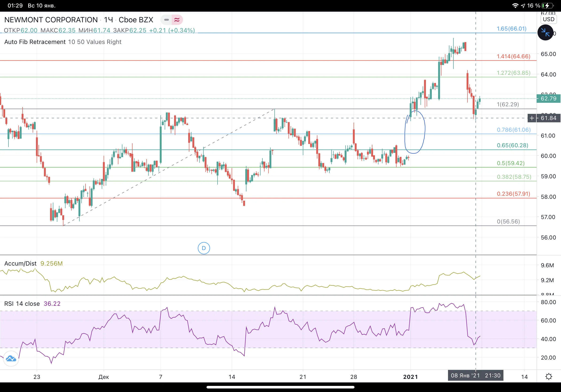The width and height of the screenshot is (561, 392).
Task: Tap the blue cloud logo button
Action: click(x=11, y=359)
